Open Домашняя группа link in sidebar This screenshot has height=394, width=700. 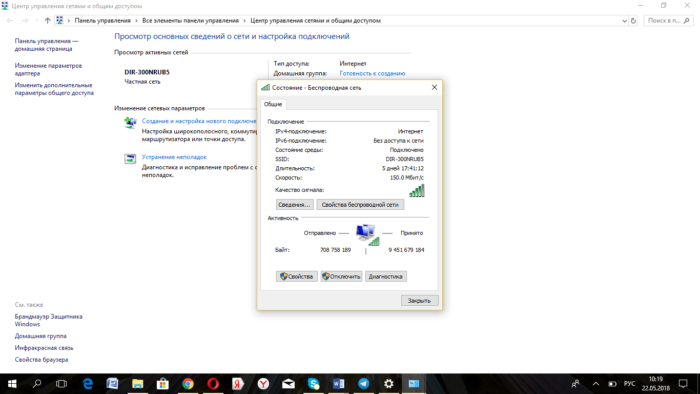[x=41, y=336]
